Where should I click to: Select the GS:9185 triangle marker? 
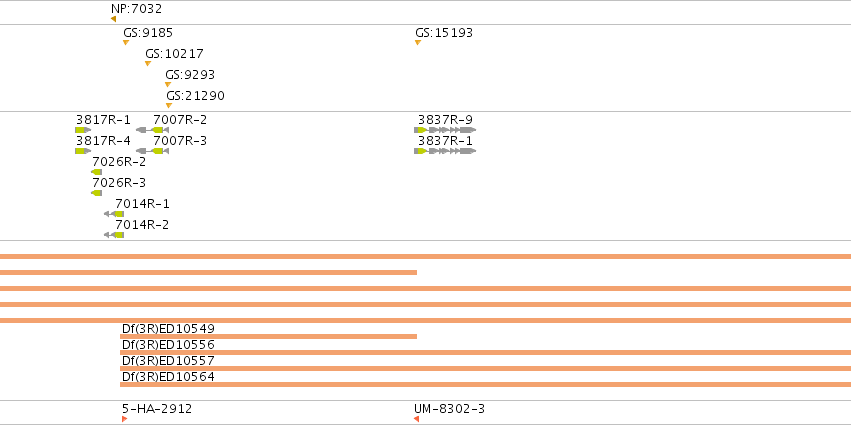(126, 42)
